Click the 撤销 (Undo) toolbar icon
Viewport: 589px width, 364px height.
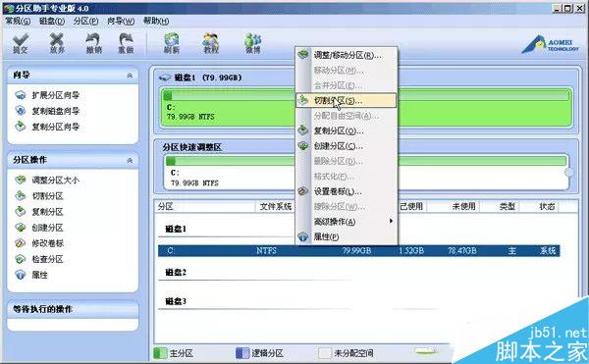[93, 43]
